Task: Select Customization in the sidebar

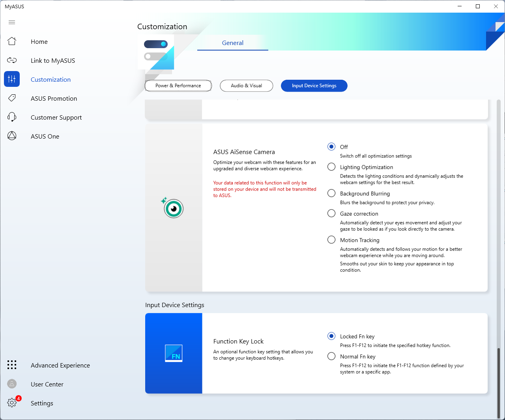Action: (50, 79)
